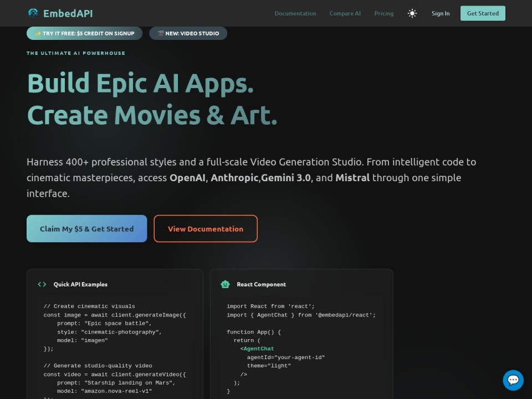Click the View Documentation button
Viewport: 532px width, 399px height.
(x=206, y=229)
